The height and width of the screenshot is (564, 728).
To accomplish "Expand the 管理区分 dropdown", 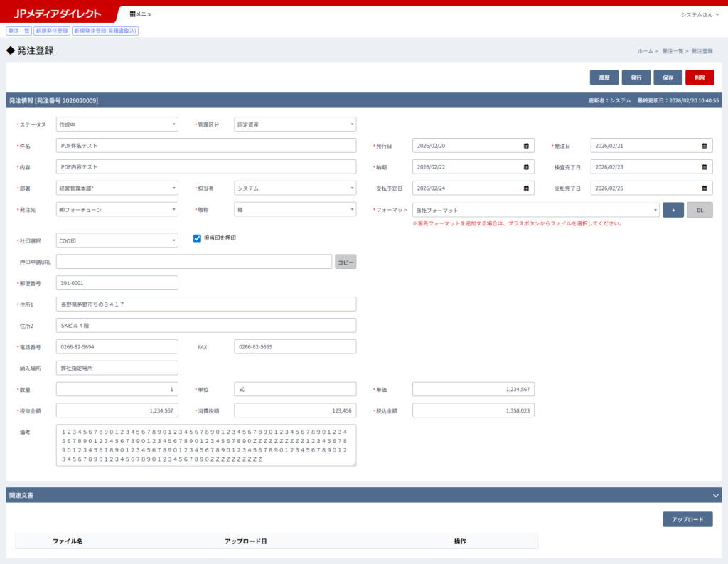I will 295,124.
